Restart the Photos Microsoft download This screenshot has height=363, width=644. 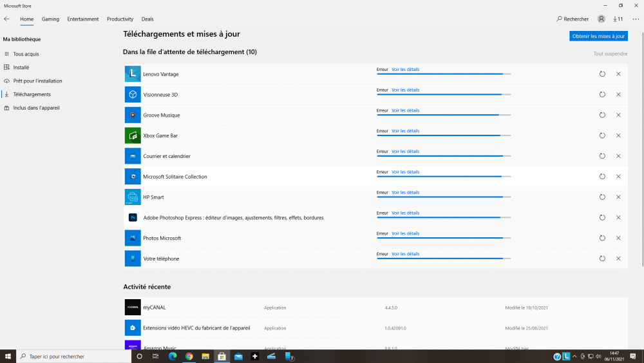(x=602, y=238)
